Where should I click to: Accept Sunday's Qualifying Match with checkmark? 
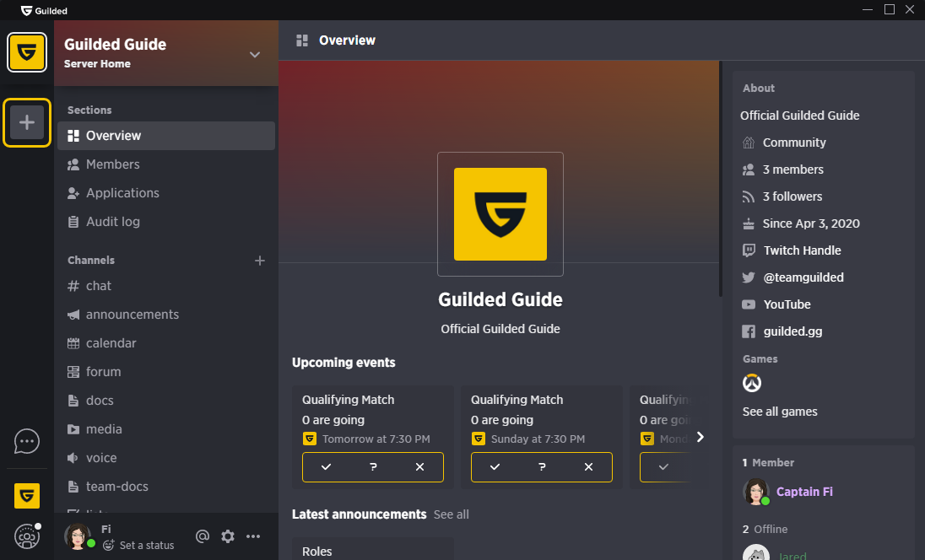click(495, 467)
